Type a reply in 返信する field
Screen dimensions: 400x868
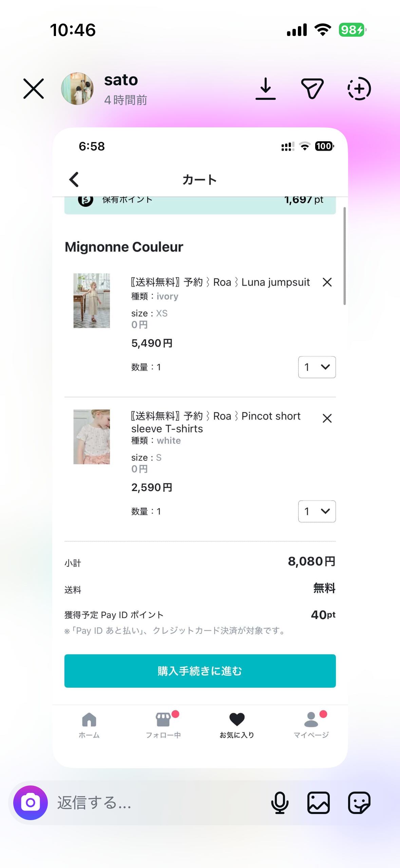coord(153,802)
